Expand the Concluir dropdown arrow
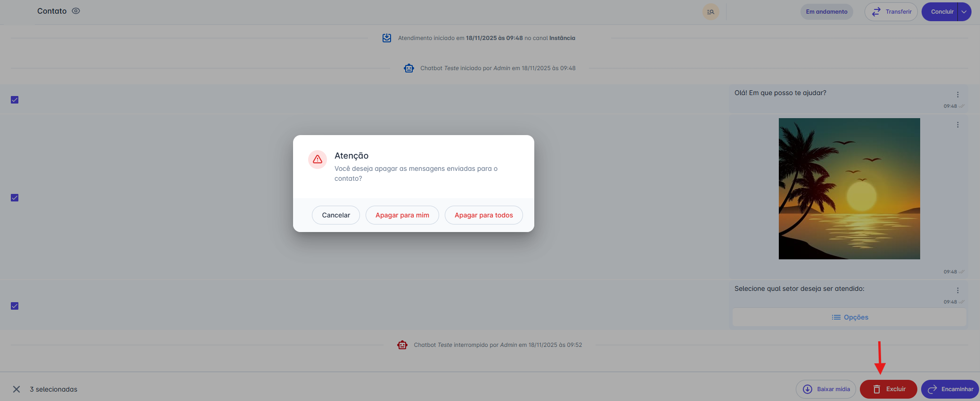Image resolution: width=980 pixels, height=401 pixels. [964, 12]
